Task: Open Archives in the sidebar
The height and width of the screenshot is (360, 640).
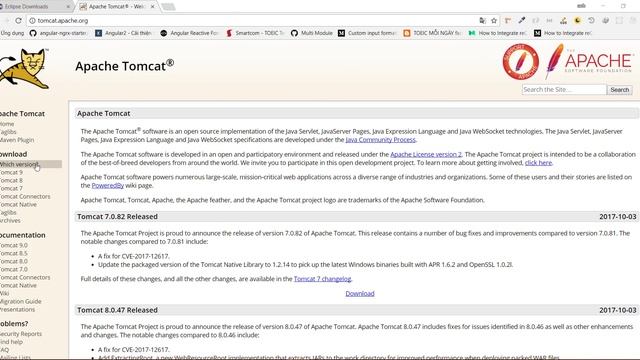Action: pyautogui.click(x=10, y=220)
